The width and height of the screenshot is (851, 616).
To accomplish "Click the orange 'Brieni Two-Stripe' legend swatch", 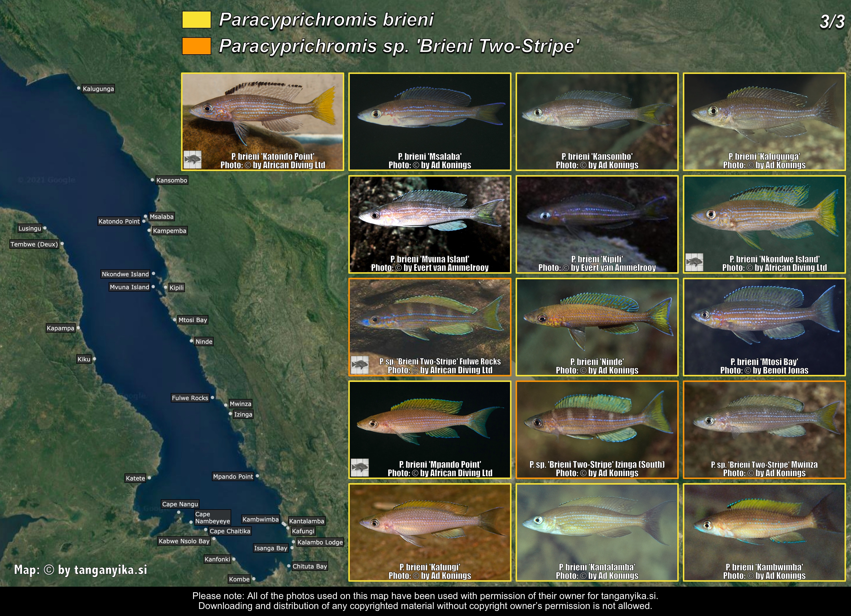I will tap(196, 46).
